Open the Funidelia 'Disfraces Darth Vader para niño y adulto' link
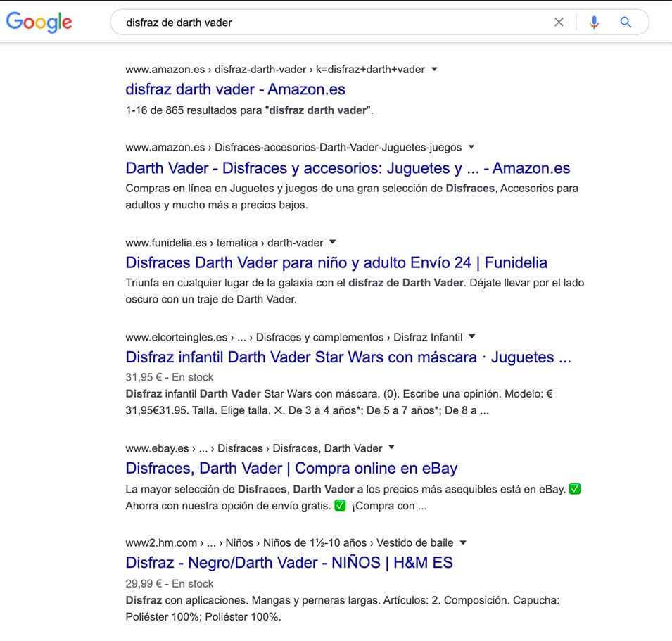The height and width of the screenshot is (641, 672). pos(336,262)
